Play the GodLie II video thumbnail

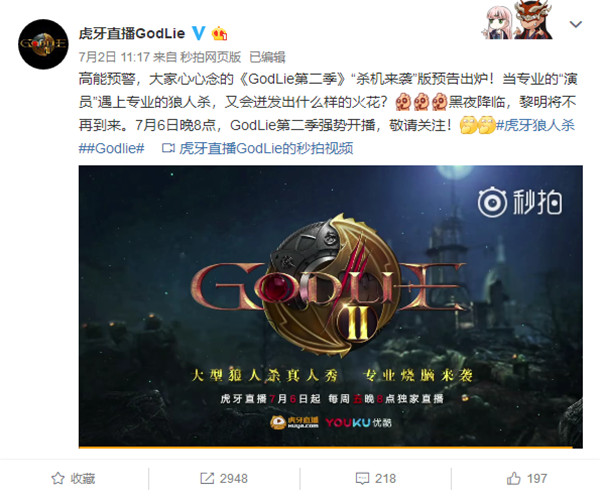(x=331, y=306)
